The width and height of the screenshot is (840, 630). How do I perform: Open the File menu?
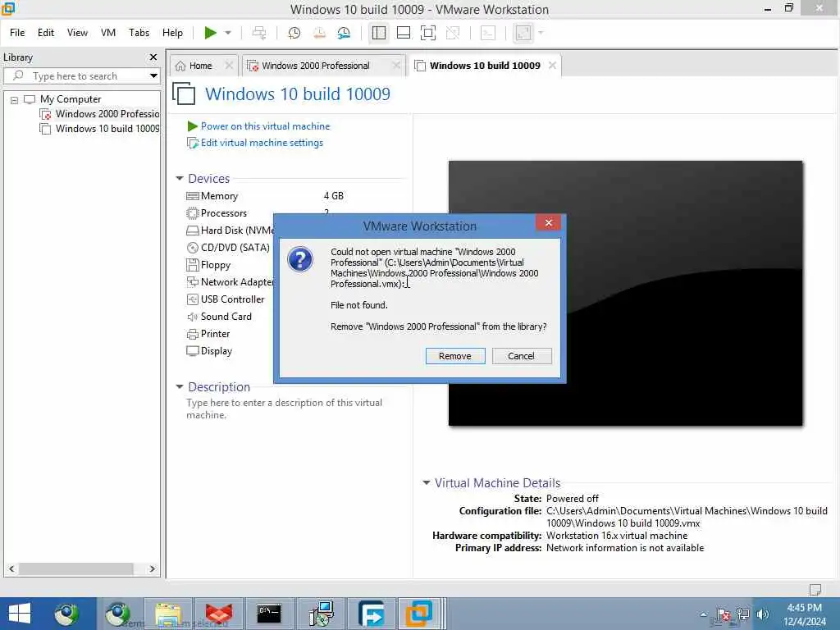coord(17,33)
